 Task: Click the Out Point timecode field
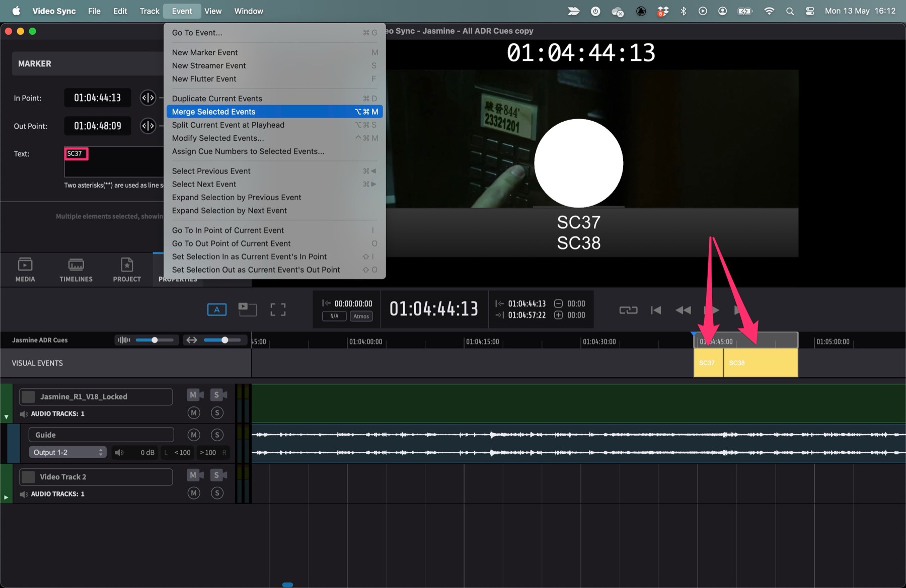[x=98, y=126]
